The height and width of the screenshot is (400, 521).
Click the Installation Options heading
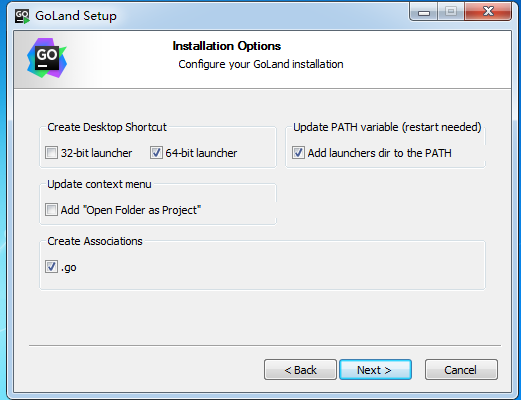click(227, 46)
